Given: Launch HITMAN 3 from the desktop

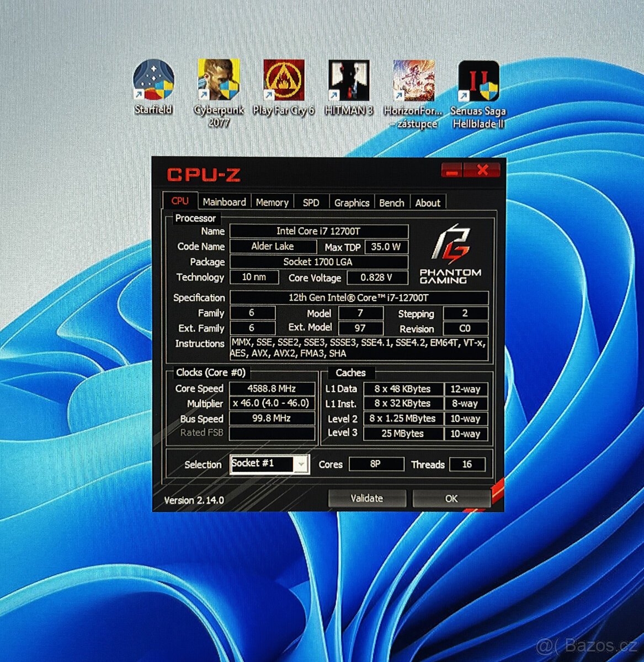Looking at the screenshot, I should coord(348,80).
